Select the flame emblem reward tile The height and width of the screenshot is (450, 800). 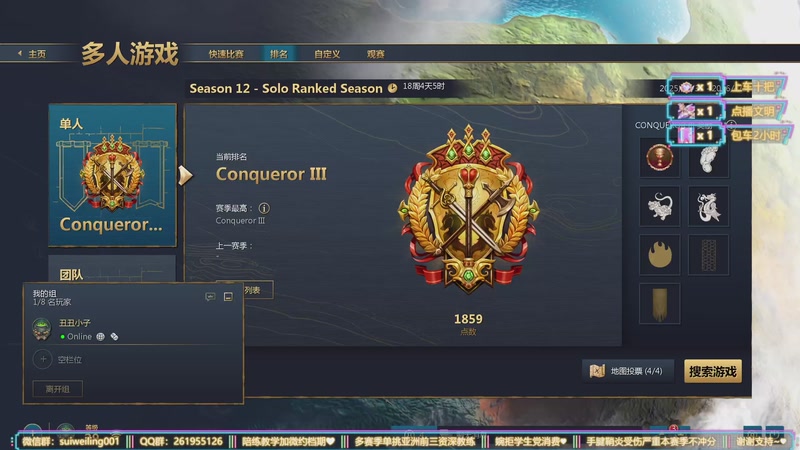[659, 255]
